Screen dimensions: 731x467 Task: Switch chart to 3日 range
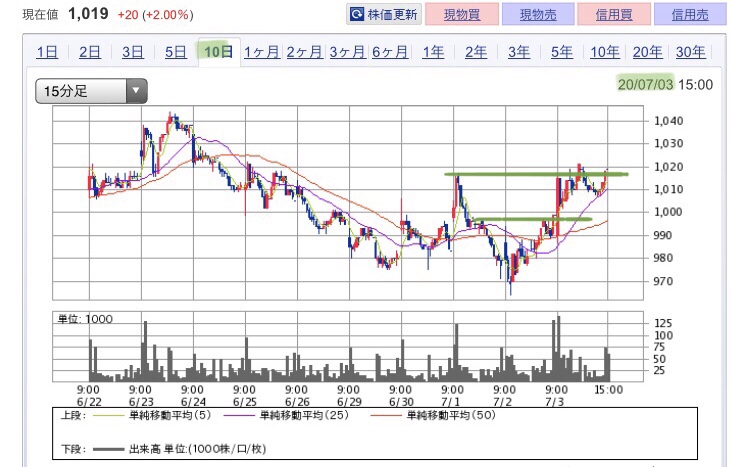133,52
